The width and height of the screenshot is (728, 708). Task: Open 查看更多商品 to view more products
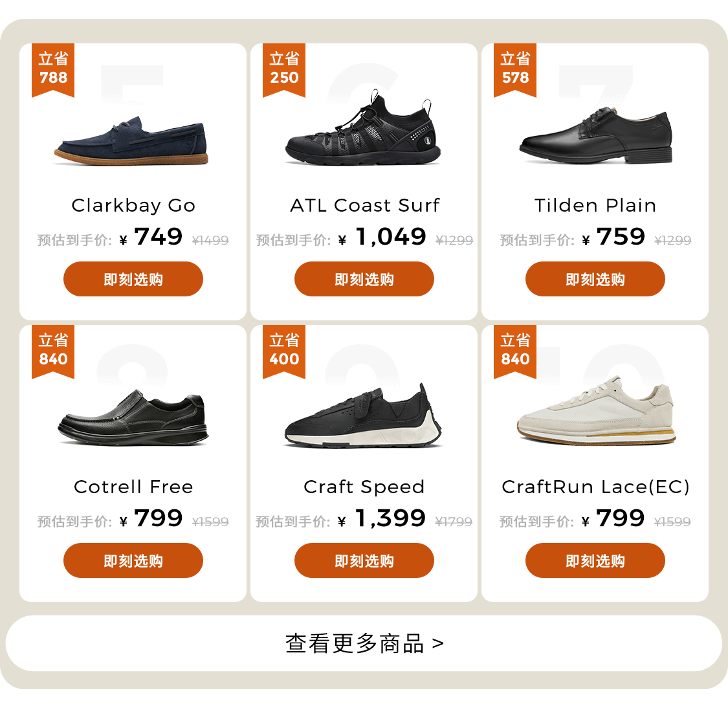(x=364, y=643)
